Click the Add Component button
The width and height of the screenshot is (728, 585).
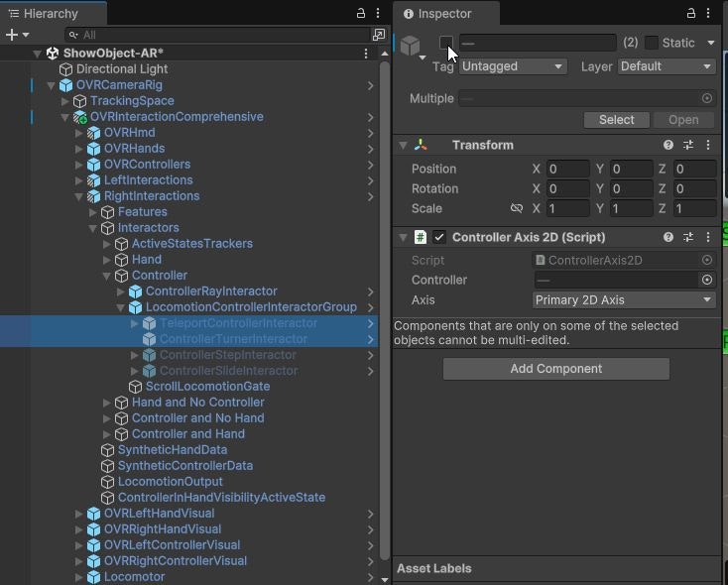556,369
